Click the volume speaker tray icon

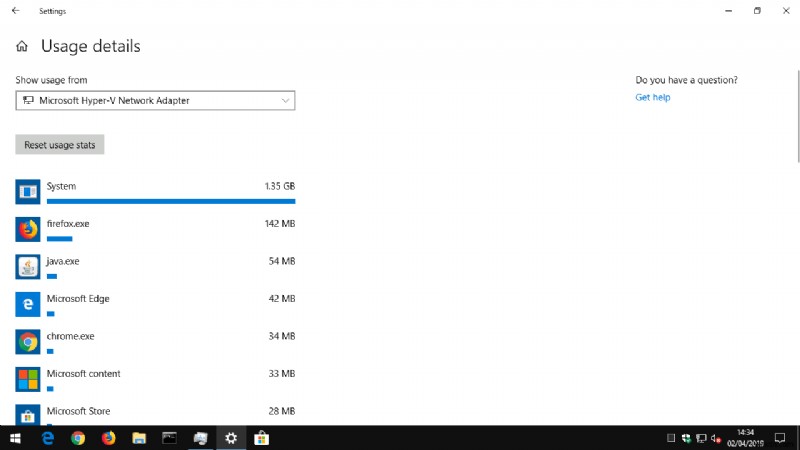[x=716, y=438]
